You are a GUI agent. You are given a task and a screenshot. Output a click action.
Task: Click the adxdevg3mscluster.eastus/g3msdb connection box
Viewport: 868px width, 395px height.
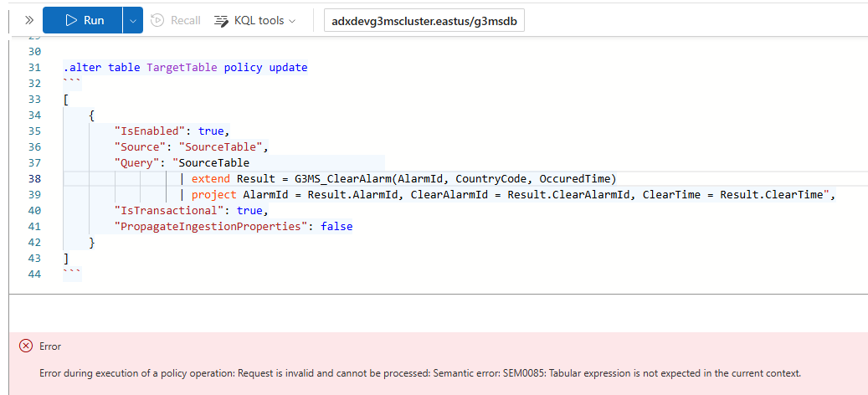424,21
